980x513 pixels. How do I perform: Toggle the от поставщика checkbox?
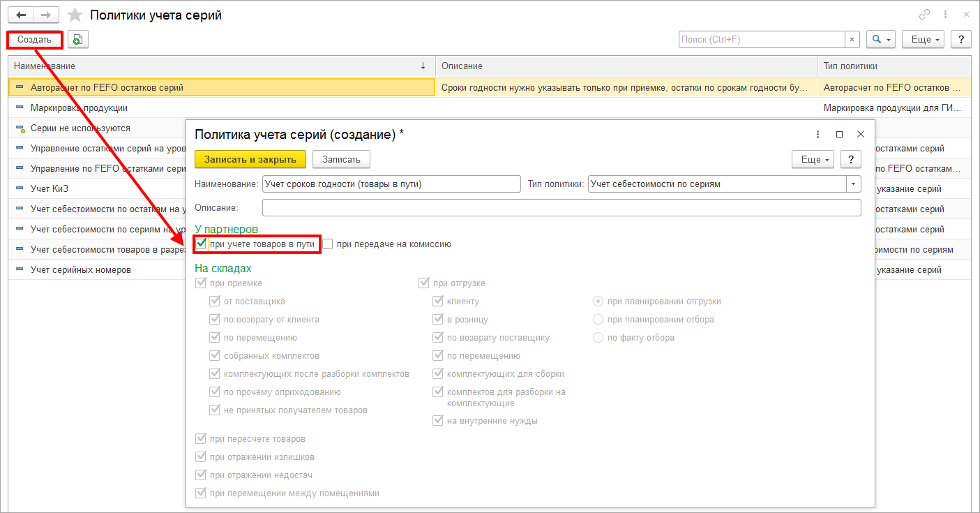pos(216,302)
